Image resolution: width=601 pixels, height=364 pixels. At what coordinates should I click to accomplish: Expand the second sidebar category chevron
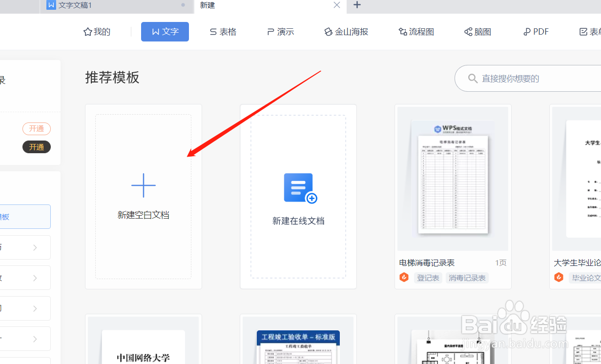(35, 278)
